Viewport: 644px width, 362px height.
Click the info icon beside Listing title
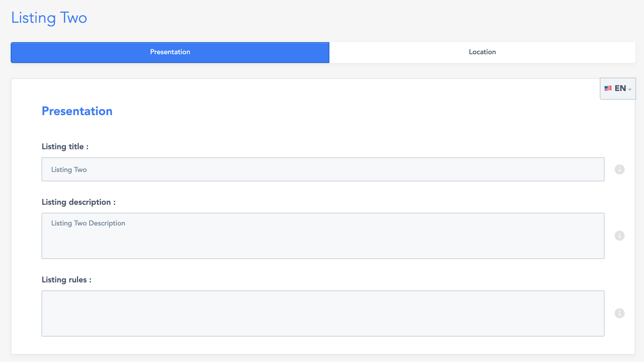[619, 170]
